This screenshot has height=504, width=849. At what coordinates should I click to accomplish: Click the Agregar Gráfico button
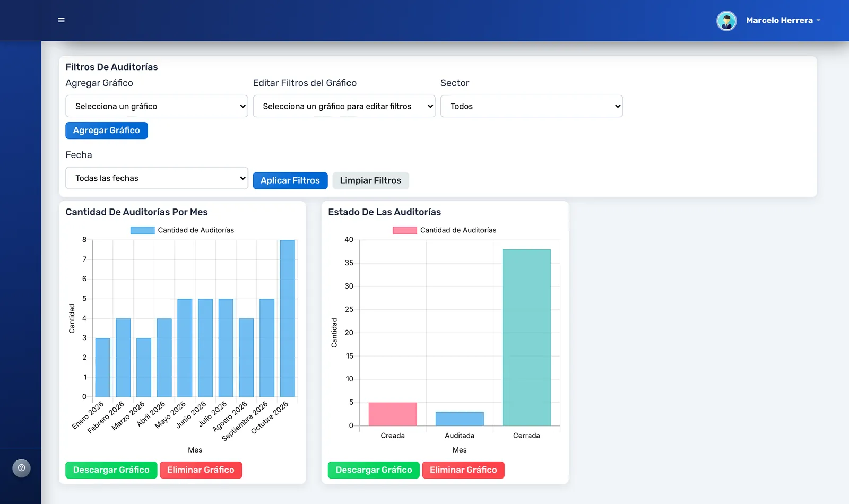point(107,131)
